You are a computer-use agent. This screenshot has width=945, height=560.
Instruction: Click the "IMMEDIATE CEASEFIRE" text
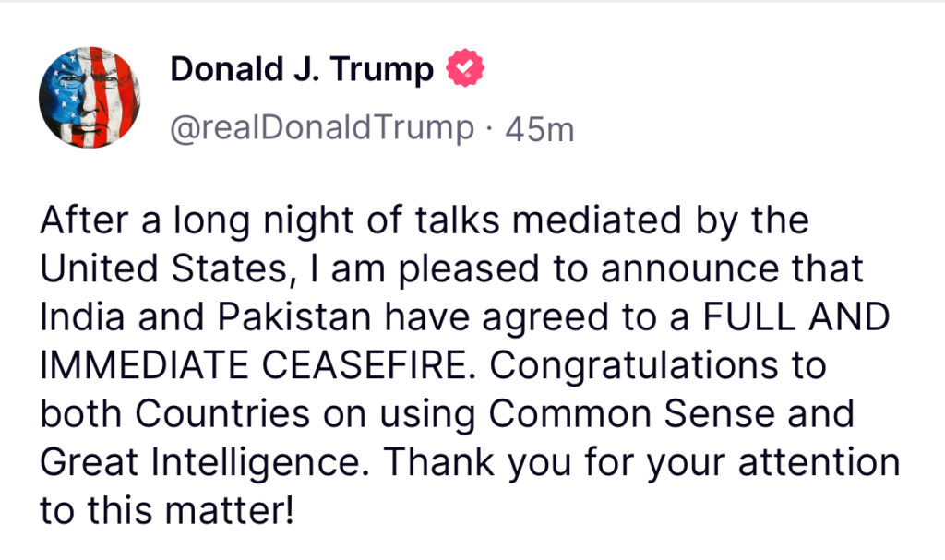(253, 366)
